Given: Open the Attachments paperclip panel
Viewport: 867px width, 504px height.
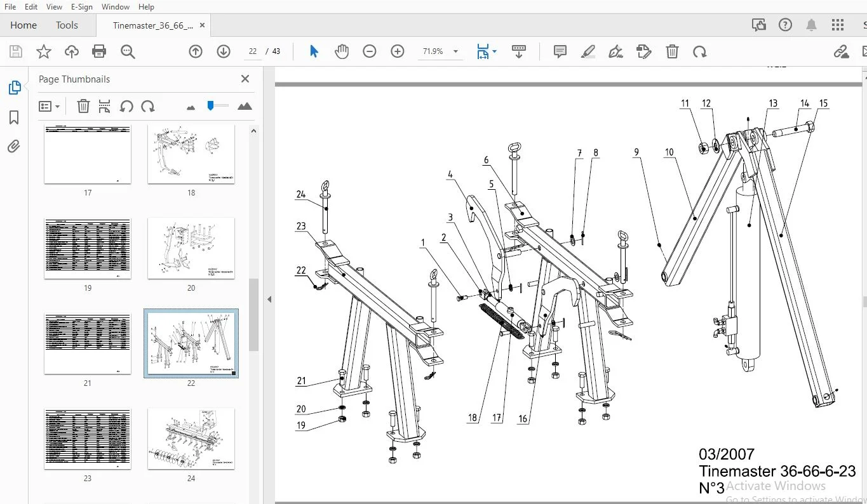Looking at the screenshot, I should pos(14,147).
